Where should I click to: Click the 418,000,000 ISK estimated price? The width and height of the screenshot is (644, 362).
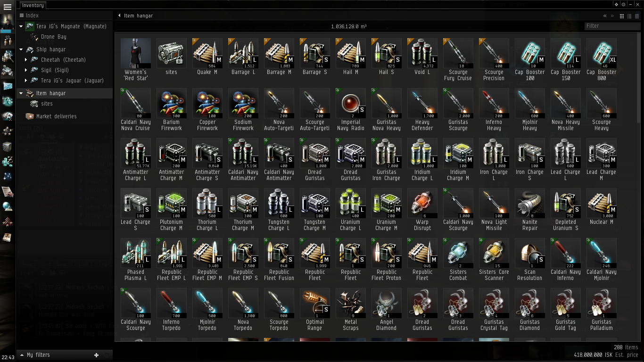(606, 355)
